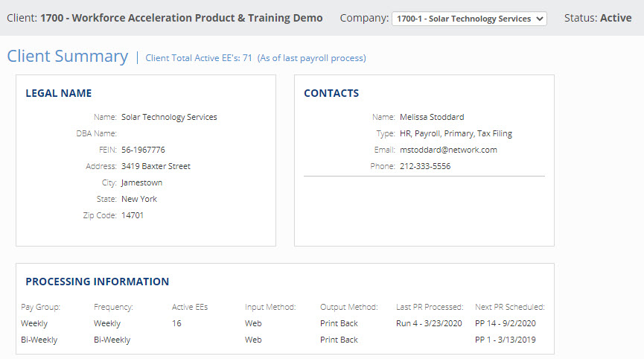Select the Bi-Weekly pay group row

click(39, 340)
